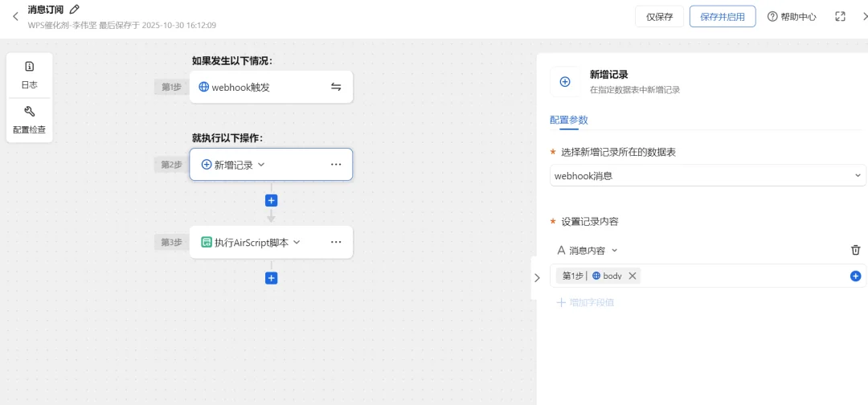Viewport: 868px width, 405px height.
Task: Run the 配置检查 tool
Action: click(30, 121)
